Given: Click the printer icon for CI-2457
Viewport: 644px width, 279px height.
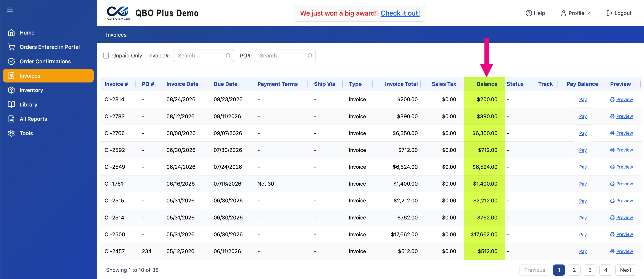Looking at the screenshot, I should click(x=612, y=251).
